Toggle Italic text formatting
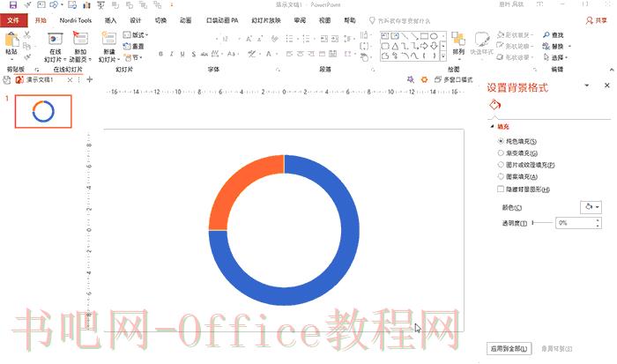The height and width of the screenshot is (364, 617). [171, 54]
